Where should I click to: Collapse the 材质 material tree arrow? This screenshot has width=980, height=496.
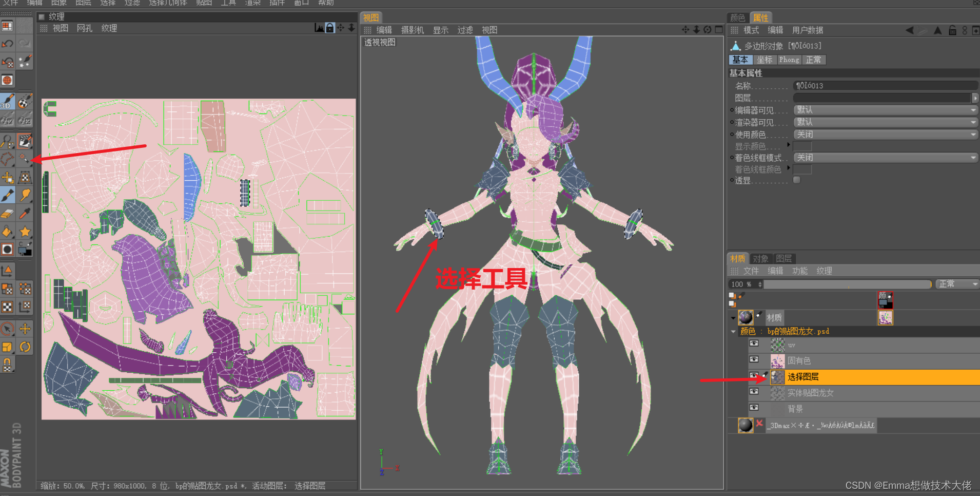733,318
